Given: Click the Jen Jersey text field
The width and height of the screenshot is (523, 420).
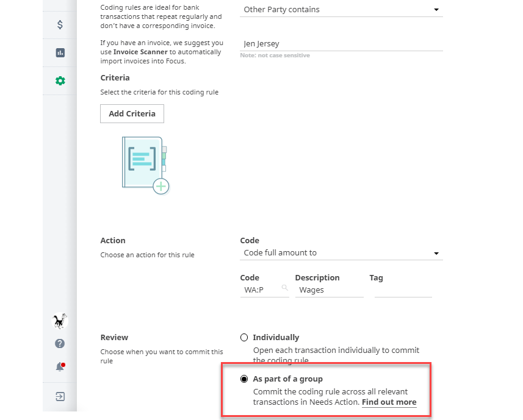Looking at the screenshot, I should pyautogui.click(x=341, y=44).
